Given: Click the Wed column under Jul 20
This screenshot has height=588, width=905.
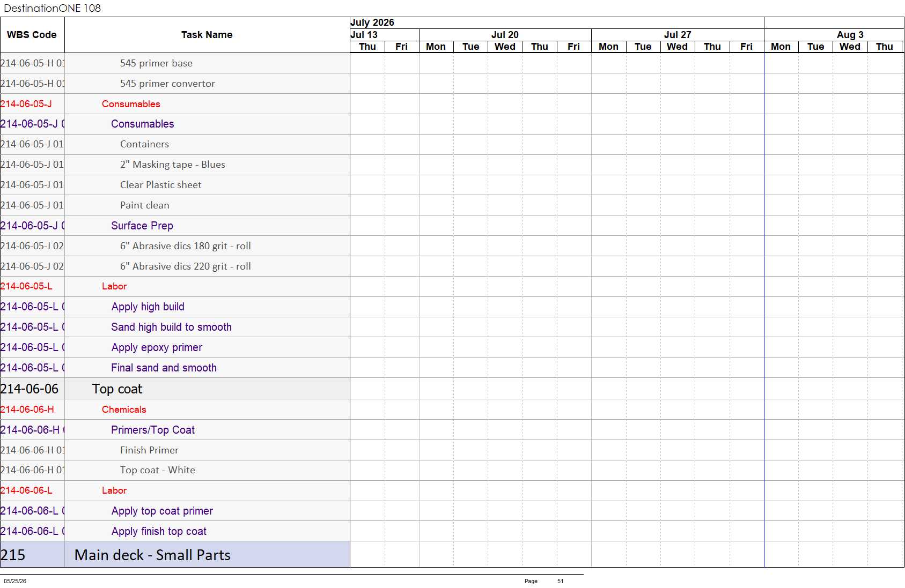Looking at the screenshot, I should 505,47.
